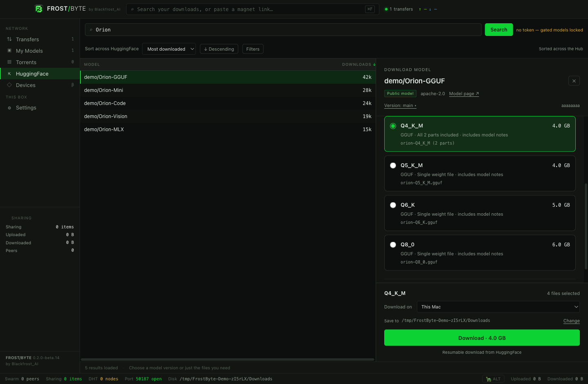Screen dimensions: 588x384
Task: Select the HuggingFace sidebar item
Action: tap(40, 74)
